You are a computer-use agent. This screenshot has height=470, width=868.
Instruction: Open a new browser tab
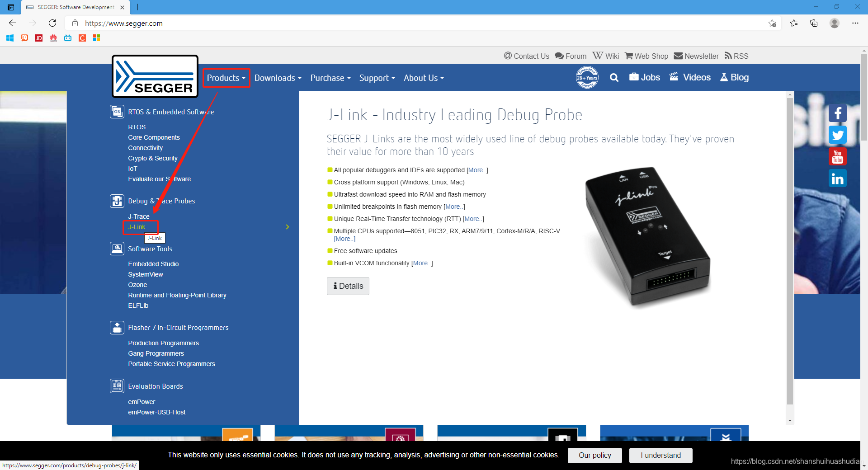(138, 7)
